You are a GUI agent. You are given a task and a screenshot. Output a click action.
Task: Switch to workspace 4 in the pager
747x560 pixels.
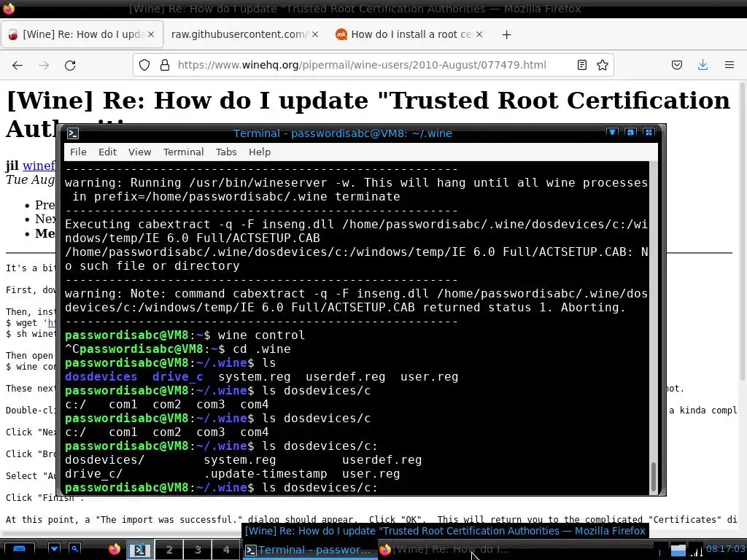click(226, 550)
